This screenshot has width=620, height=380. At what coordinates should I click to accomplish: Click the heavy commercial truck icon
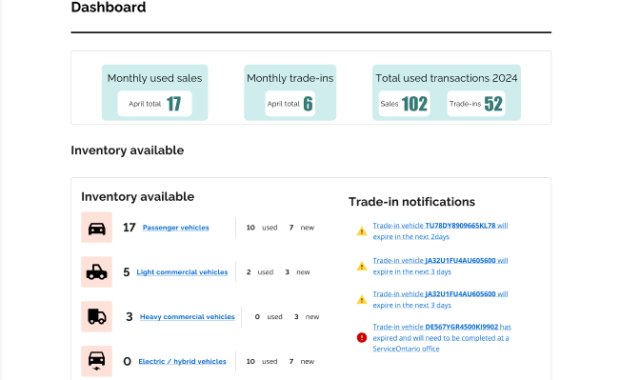[x=96, y=317]
